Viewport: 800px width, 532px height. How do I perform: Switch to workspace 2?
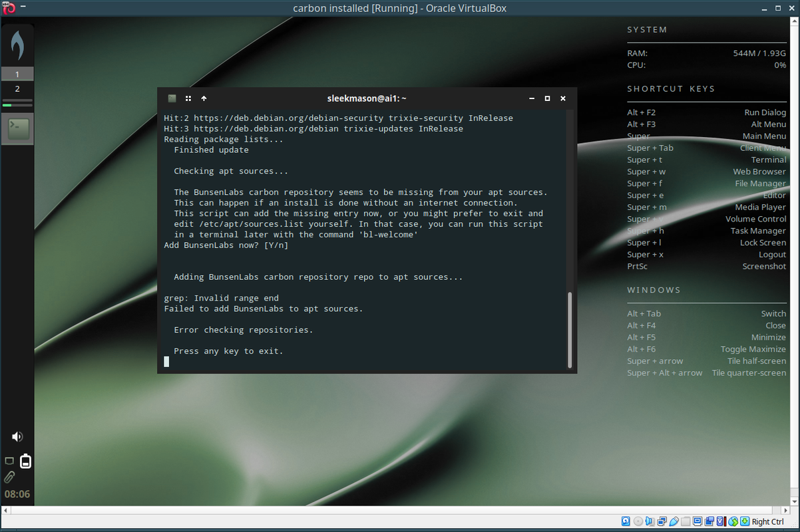pyautogui.click(x=17, y=88)
